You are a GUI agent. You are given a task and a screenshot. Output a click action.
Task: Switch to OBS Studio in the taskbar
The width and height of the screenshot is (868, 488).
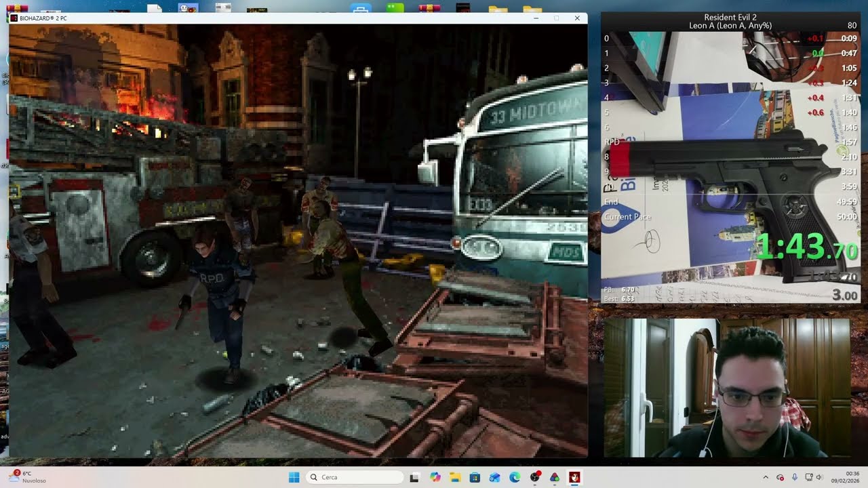pos(535,477)
